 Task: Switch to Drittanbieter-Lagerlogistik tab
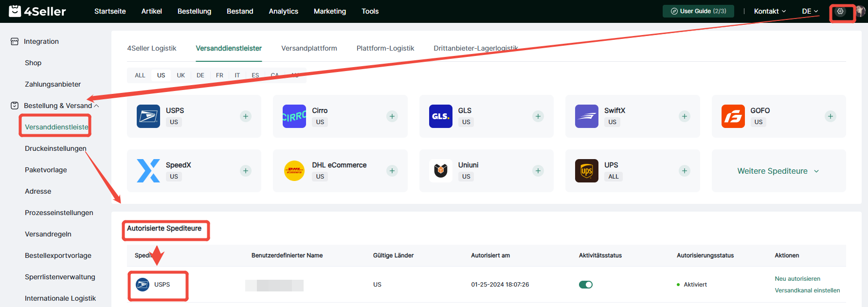point(476,48)
